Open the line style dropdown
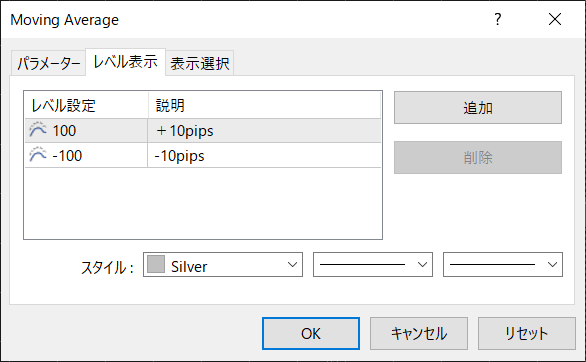This screenshot has width=586, height=362. pos(373,264)
